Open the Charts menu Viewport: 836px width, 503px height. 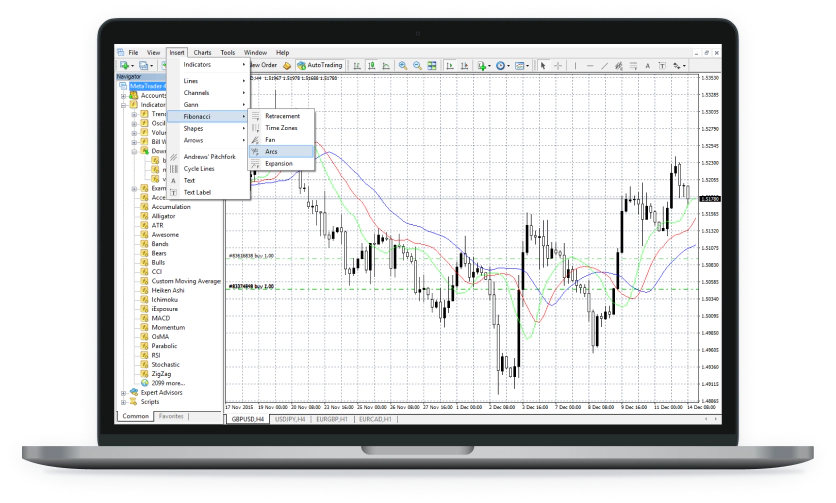202,52
